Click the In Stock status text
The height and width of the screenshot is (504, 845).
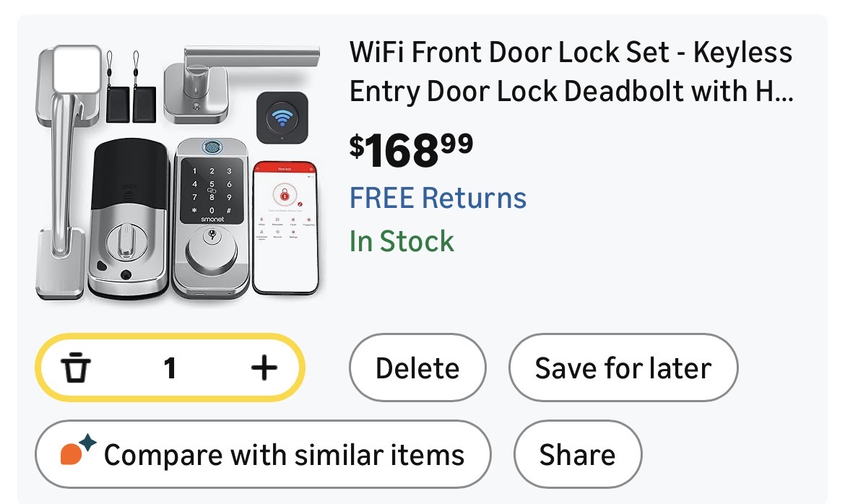click(x=402, y=240)
